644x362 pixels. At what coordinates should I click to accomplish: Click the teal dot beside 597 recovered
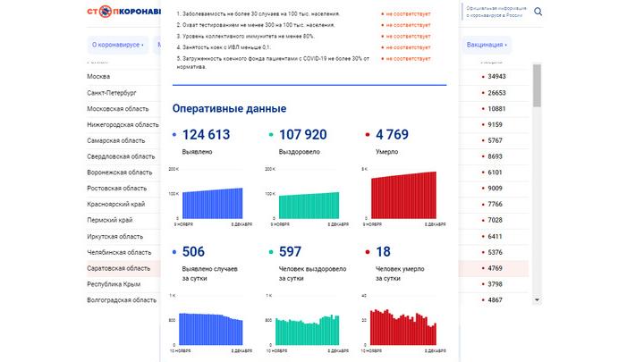tap(271, 253)
